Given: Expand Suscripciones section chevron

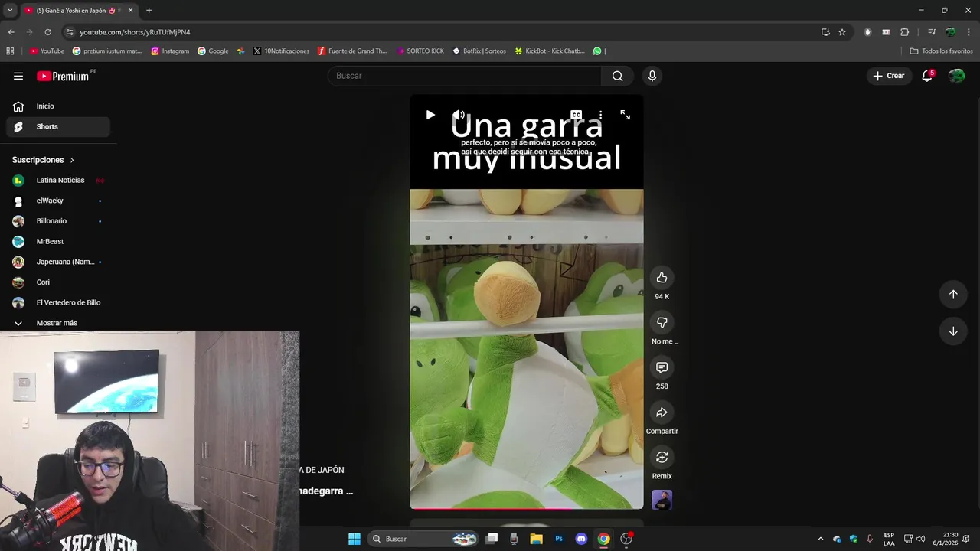Looking at the screenshot, I should (72, 160).
